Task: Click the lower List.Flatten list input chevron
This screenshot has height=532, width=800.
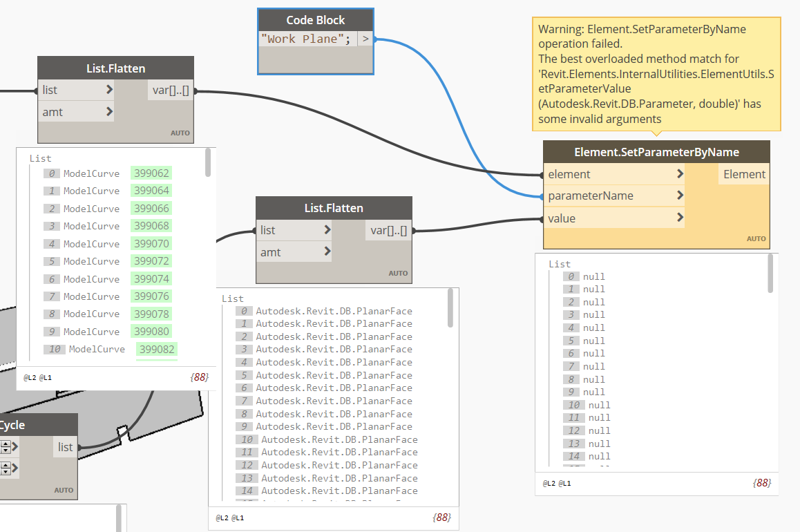Action: tap(327, 230)
